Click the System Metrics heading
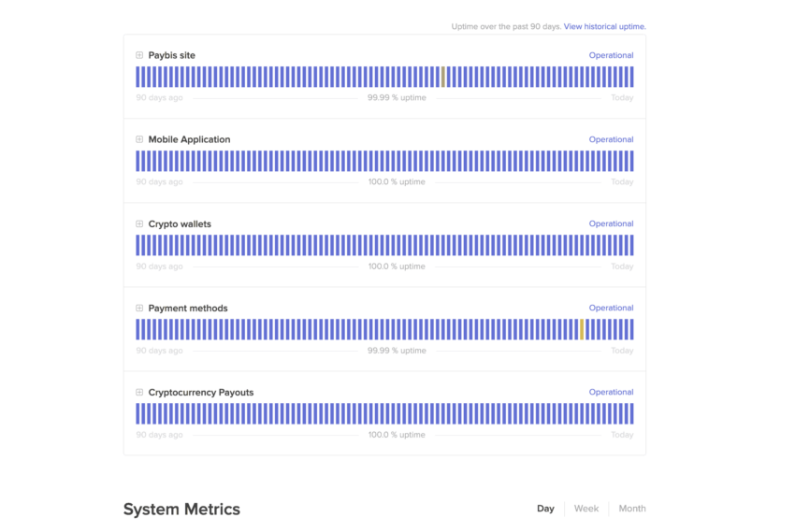This screenshot has height=532, width=795. (x=181, y=510)
